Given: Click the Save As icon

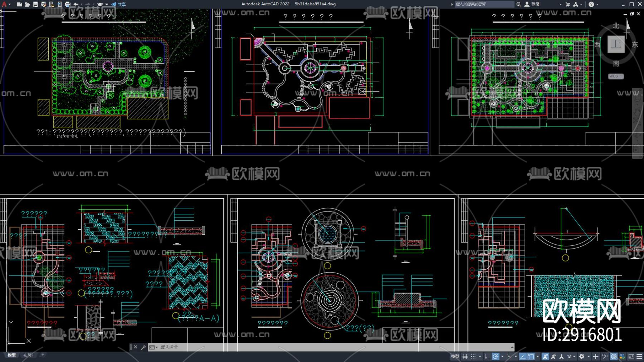Looking at the screenshot, I should point(43,4).
